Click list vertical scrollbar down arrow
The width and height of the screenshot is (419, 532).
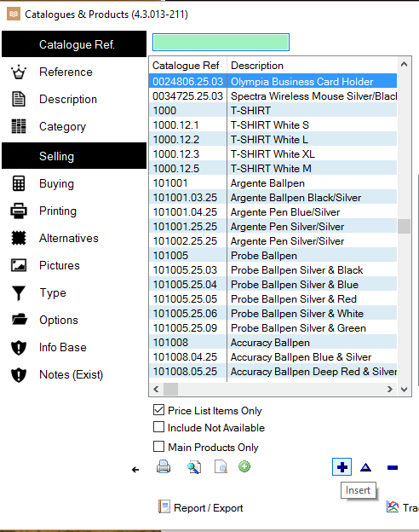[404, 390]
